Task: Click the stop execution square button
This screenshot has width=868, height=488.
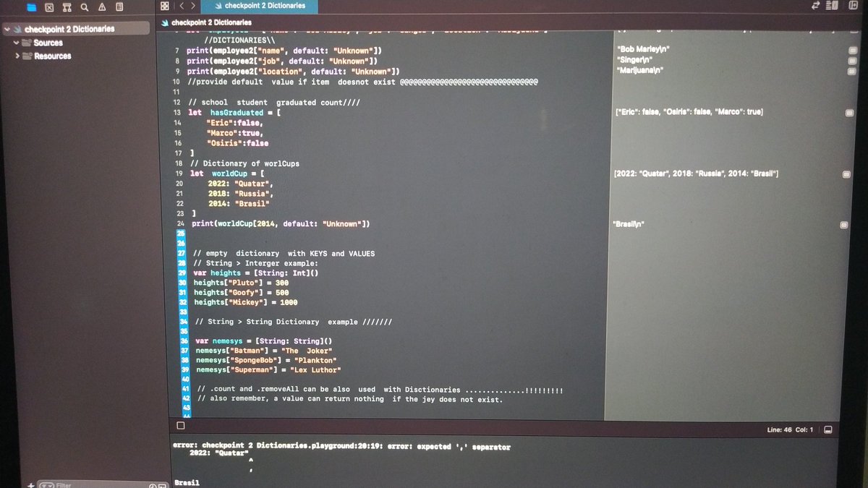Action: pos(180,427)
